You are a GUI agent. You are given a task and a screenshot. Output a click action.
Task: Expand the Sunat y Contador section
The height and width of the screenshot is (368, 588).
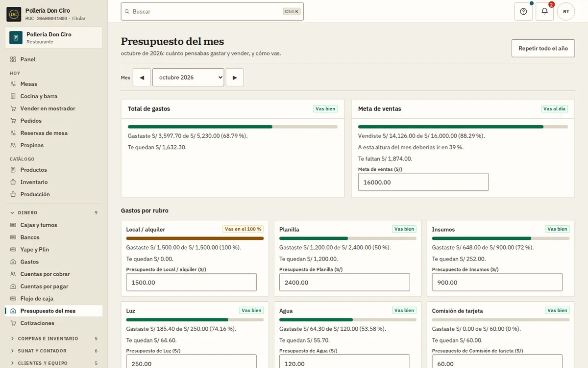point(54,351)
